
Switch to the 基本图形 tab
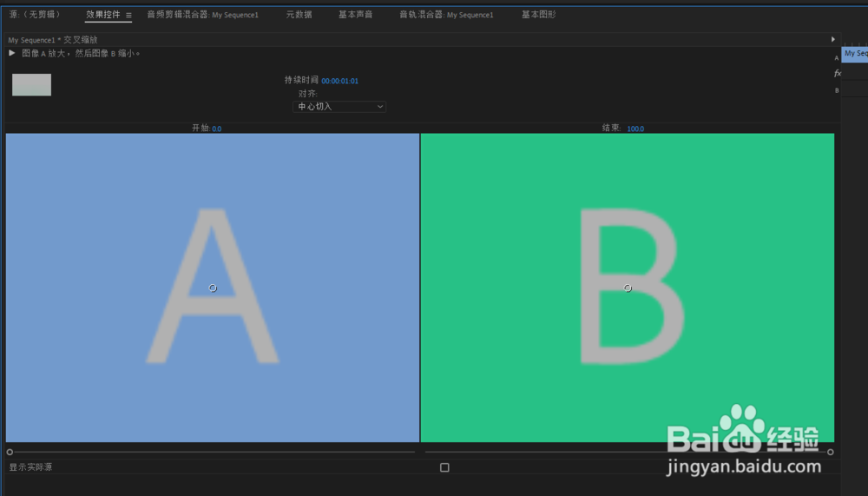point(538,15)
